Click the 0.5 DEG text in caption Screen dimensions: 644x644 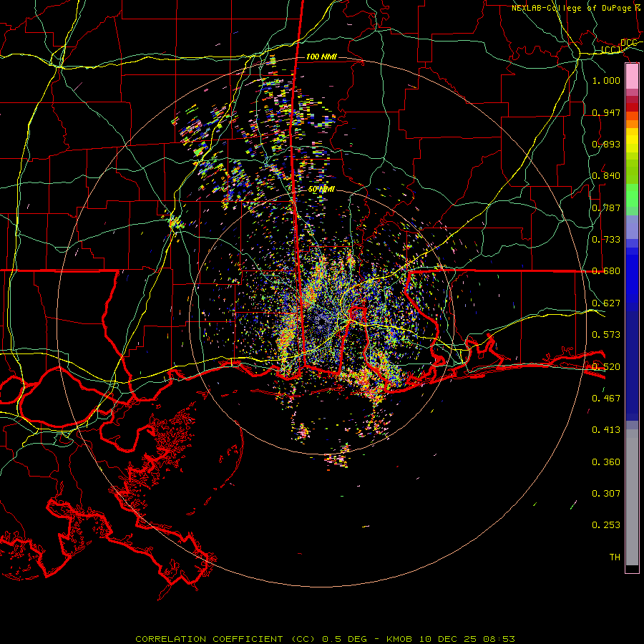(x=345, y=639)
